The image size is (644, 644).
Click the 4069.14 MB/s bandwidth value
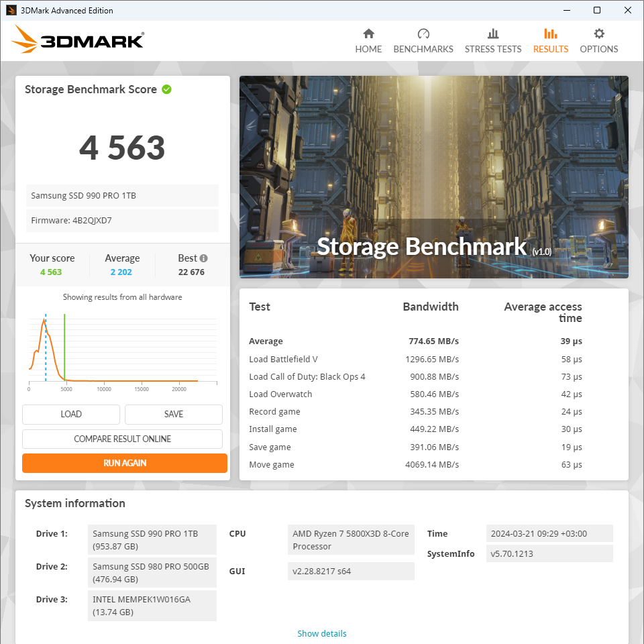[431, 464]
